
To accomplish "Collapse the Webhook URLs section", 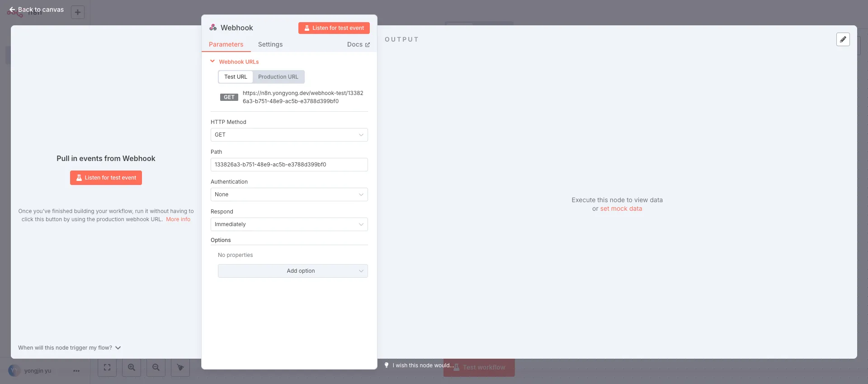I will [212, 62].
